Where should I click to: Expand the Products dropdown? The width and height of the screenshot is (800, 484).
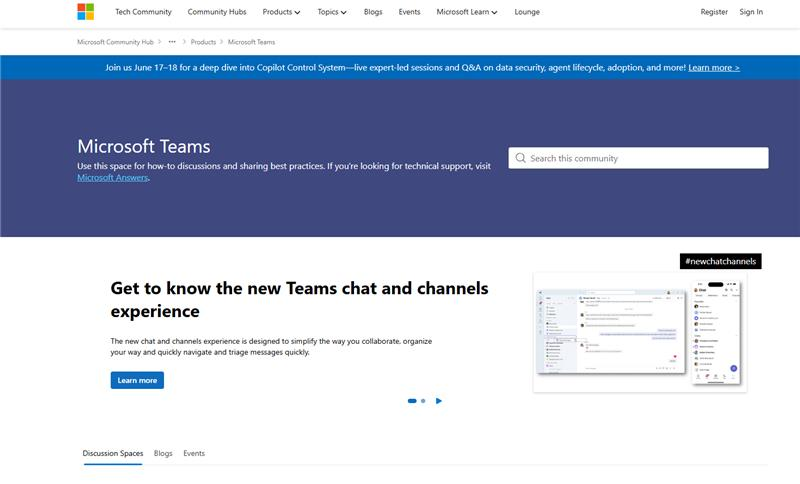(x=281, y=12)
